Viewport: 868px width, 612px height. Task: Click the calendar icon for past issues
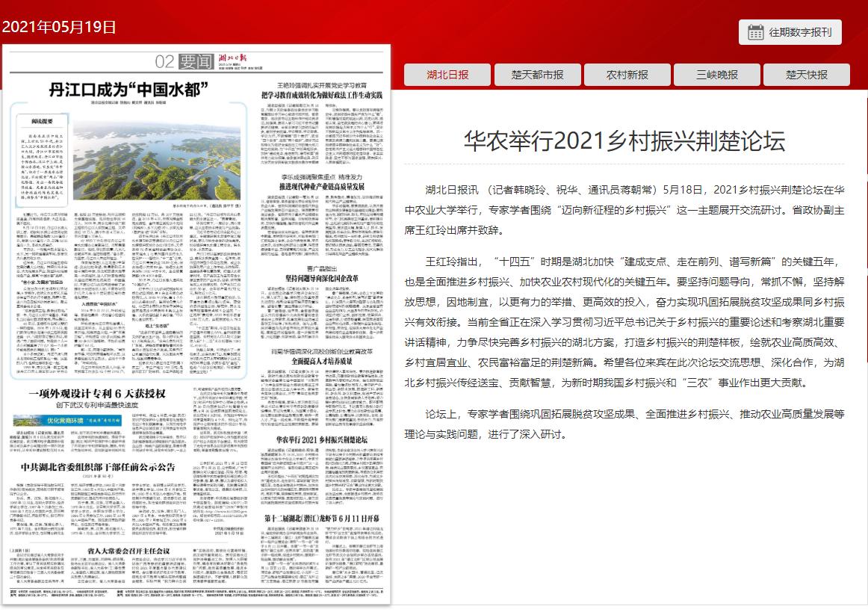755,32
